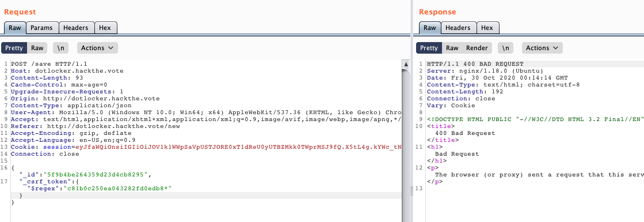Select Raw view in Response pane

[x=452, y=48]
